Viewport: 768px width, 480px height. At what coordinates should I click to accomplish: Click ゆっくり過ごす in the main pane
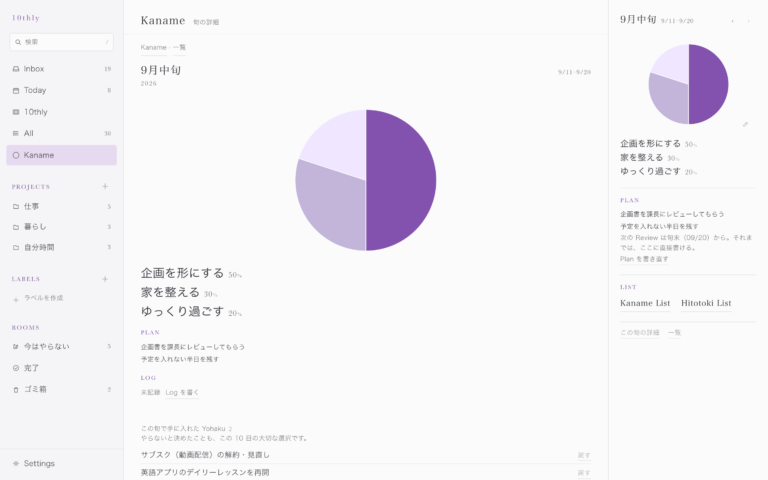point(182,312)
